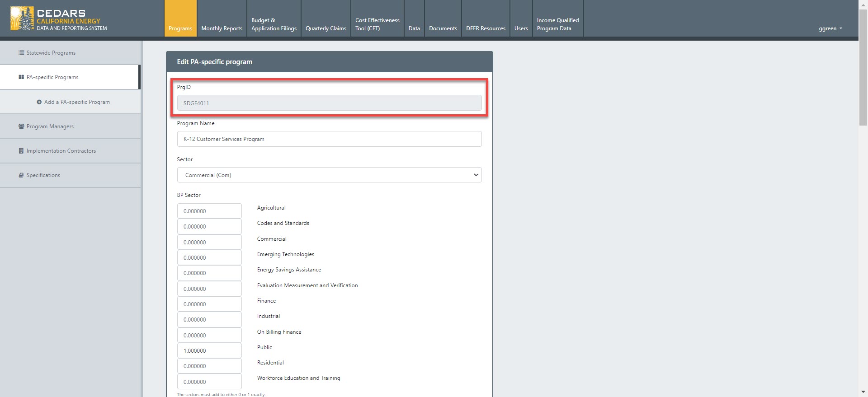
Task: Click the Program Managers people icon
Action: pyautogui.click(x=21, y=126)
